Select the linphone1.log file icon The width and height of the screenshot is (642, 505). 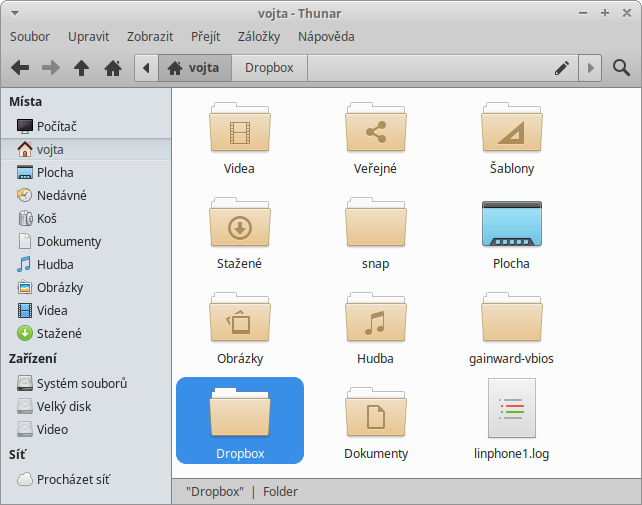coord(512,408)
